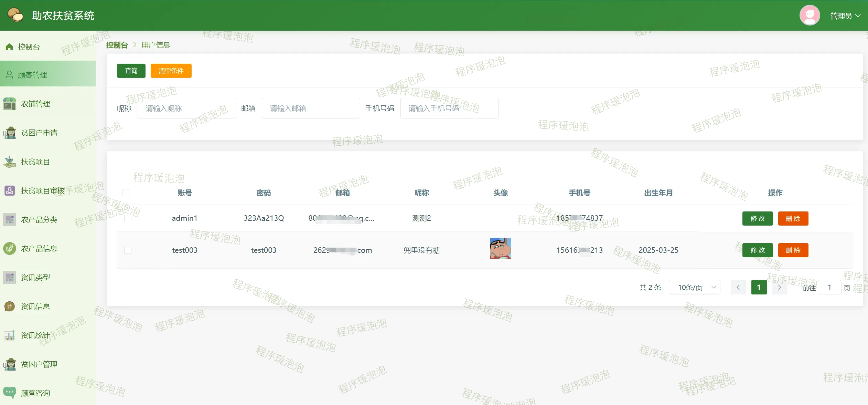Image resolution: width=868 pixels, height=405 pixels.
Task: Click 删除 button for test003 row
Action: point(793,250)
